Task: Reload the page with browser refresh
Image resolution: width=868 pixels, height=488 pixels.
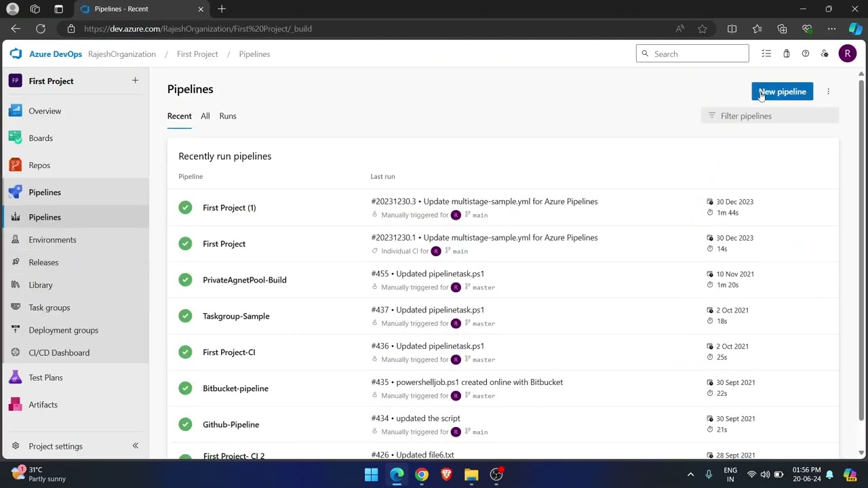Action: tap(41, 28)
